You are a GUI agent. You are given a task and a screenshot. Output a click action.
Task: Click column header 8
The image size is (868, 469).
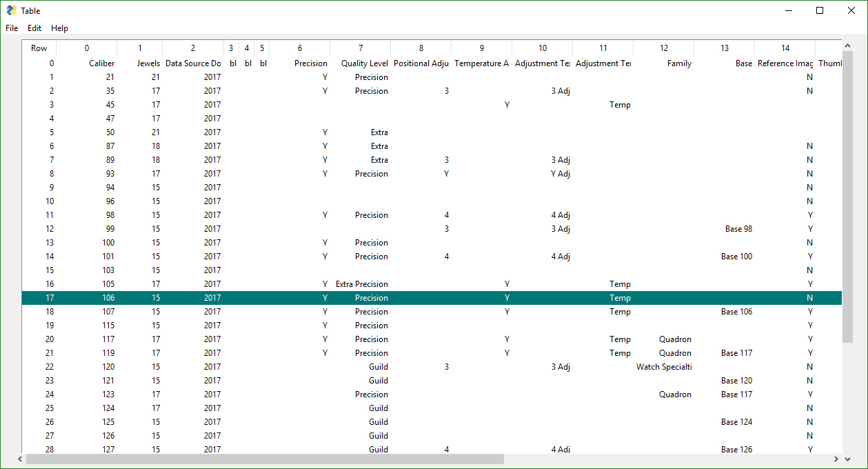(x=421, y=48)
